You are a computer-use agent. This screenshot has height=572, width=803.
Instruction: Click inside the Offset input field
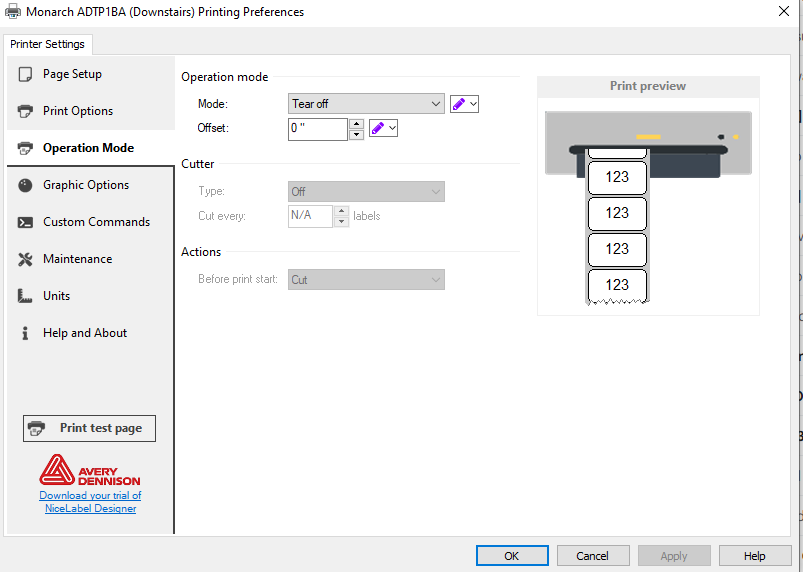317,129
